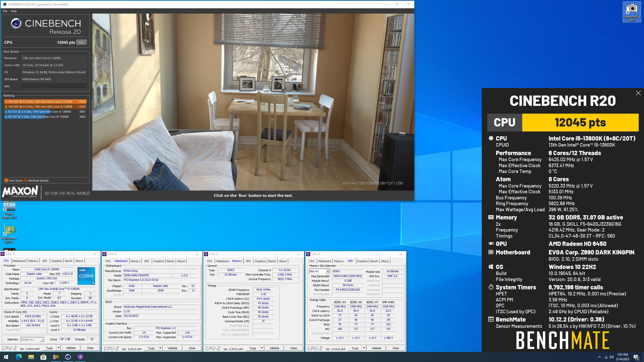The image size is (644, 362).
Task: Switch to BenchMate via its taskbar icon
Action: point(56,357)
